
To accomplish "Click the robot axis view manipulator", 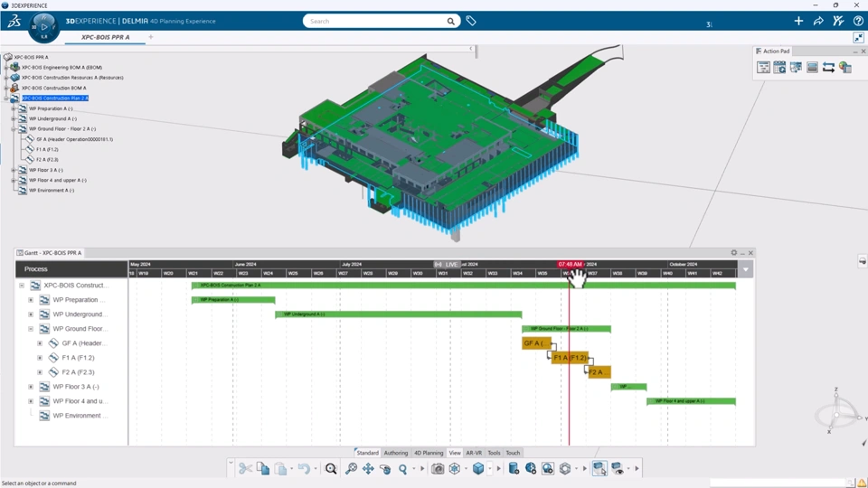I will click(x=836, y=413).
